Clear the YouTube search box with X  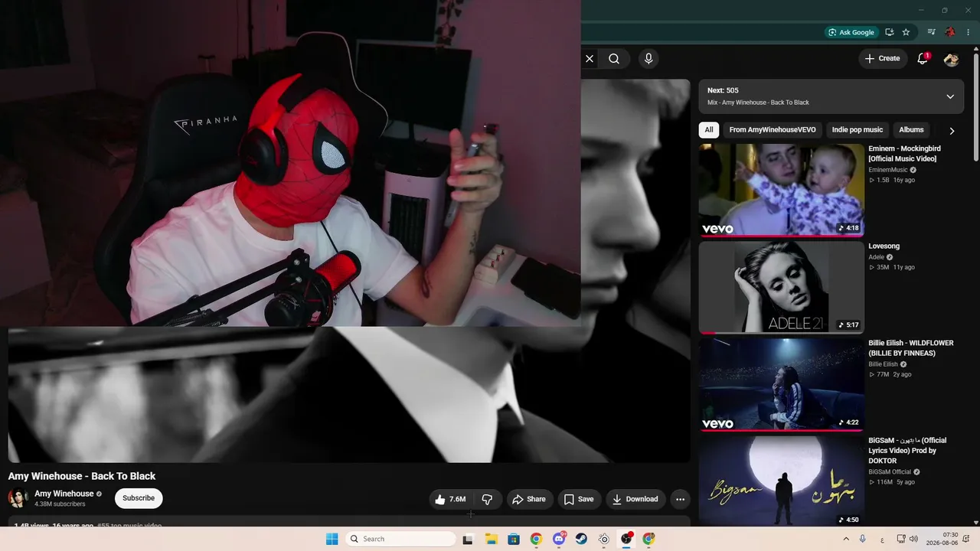tap(590, 58)
